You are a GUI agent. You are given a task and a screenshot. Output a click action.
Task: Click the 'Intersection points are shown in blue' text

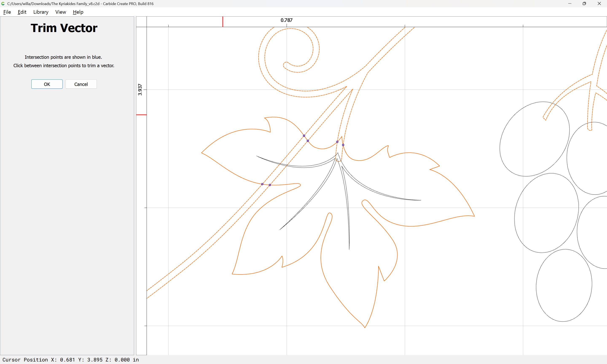(x=63, y=57)
